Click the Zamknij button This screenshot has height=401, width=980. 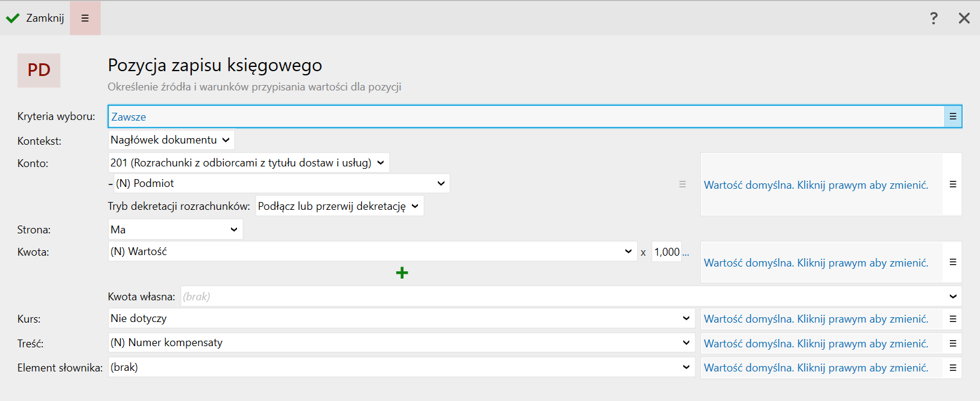[36, 18]
